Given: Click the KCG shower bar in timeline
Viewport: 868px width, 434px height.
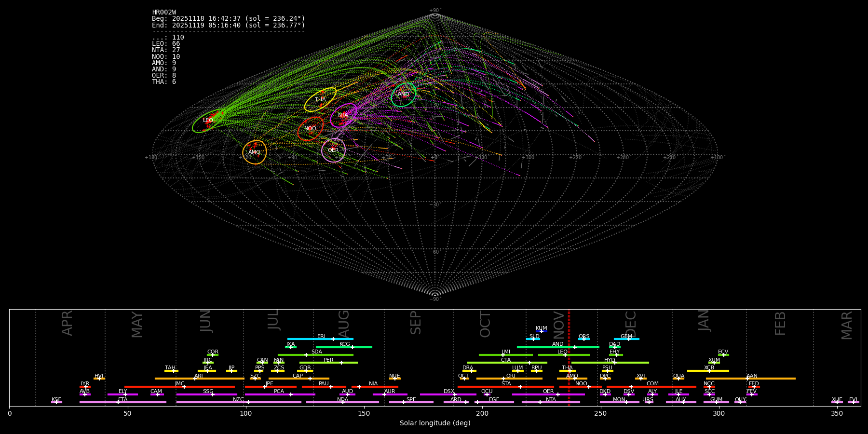Looking at the screenshot, I should tap(344, 347).
